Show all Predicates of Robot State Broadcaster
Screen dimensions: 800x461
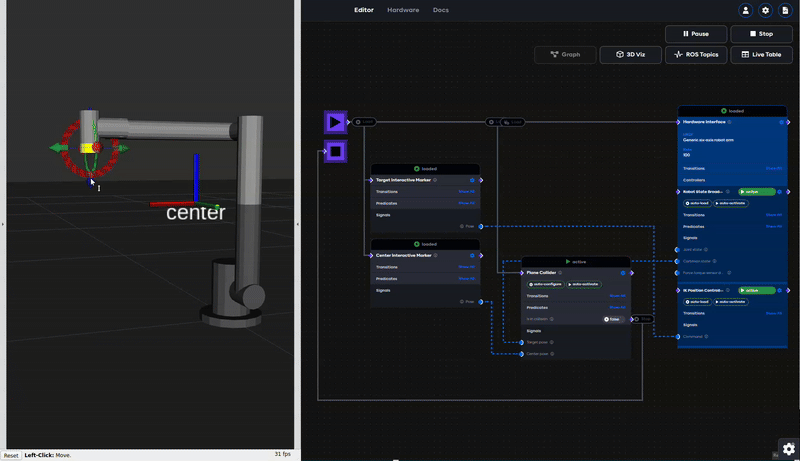coord(774,226)
